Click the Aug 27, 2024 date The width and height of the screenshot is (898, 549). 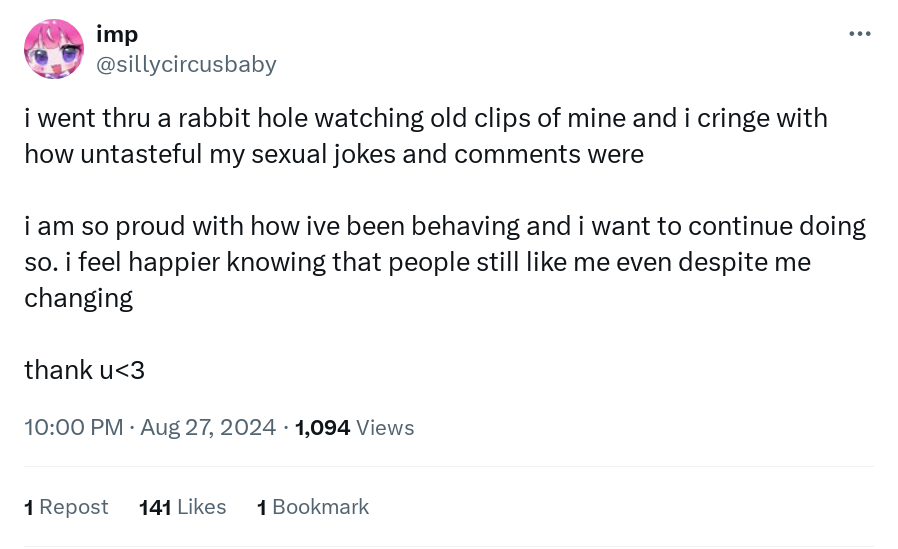point(208,428)
